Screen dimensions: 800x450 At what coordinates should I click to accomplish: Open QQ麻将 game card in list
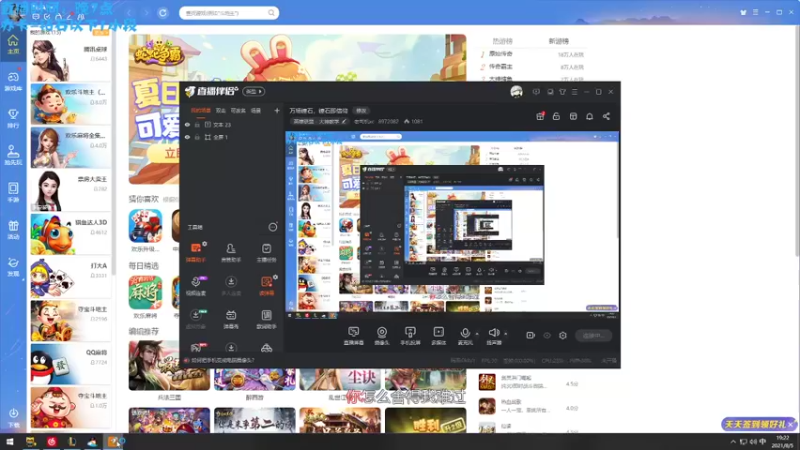(x=70, y=364)
